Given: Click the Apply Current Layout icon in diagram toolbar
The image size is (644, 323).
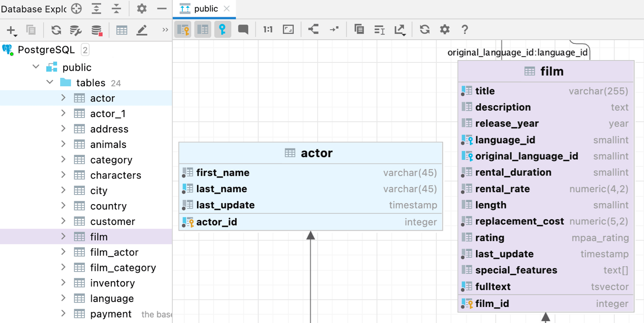Looking at the screenshot, I should (x=313, y=30).
